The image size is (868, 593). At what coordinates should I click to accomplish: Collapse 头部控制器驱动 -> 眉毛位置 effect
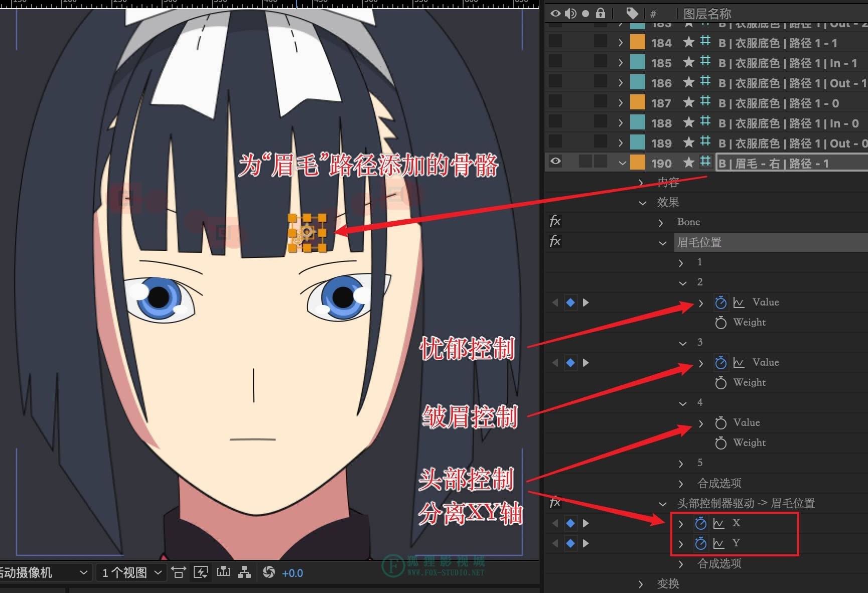pyautogui.click(x=663, y=504)
